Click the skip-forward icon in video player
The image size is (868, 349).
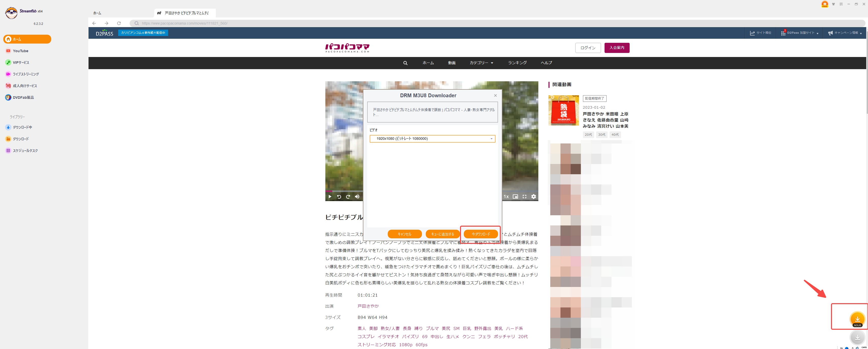348,197
